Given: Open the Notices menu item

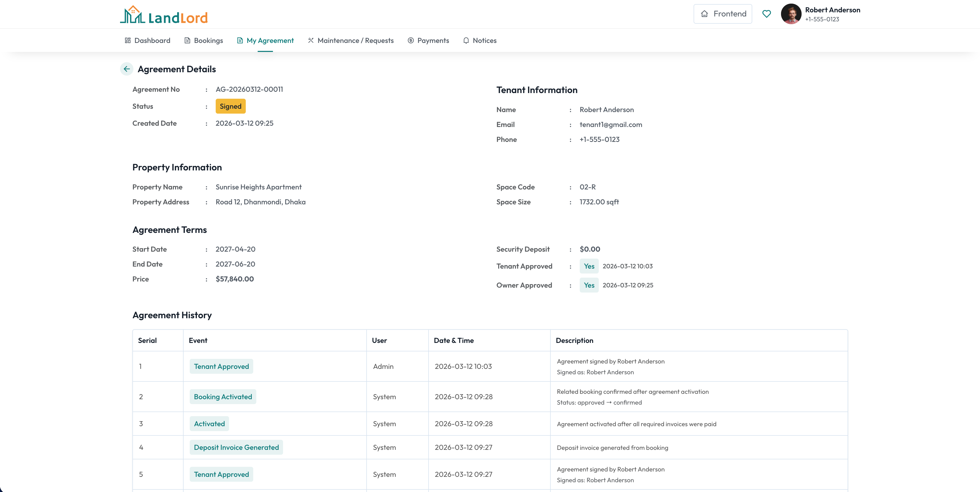Looking at the screenshot, I should 480,40.
